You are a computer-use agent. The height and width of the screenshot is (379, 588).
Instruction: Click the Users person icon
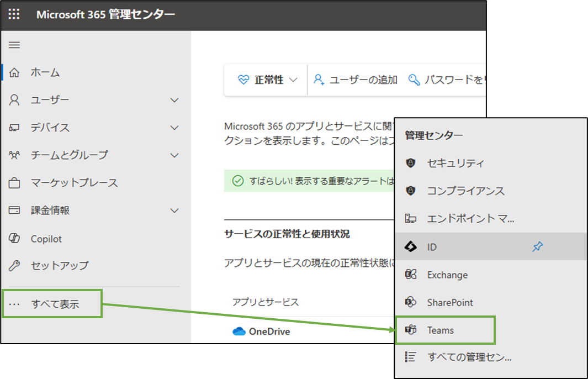click(14, 100)
